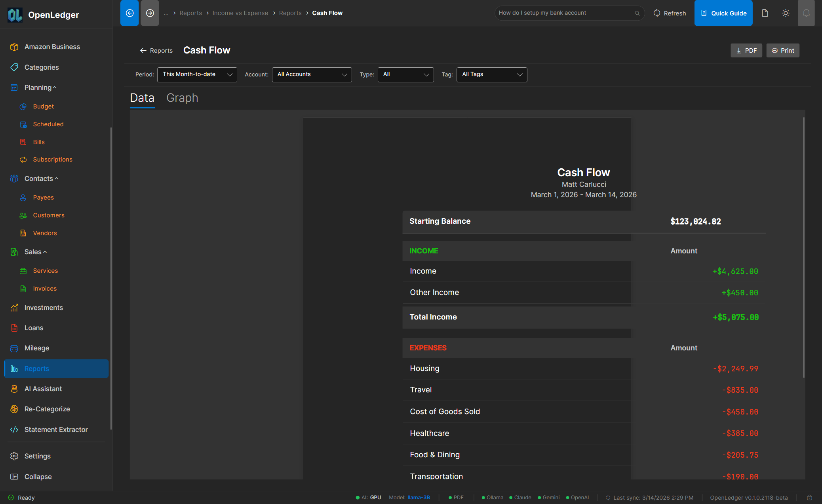
Task: Select the Data tab
Action: pyautogui.click(x=142, y=98)
